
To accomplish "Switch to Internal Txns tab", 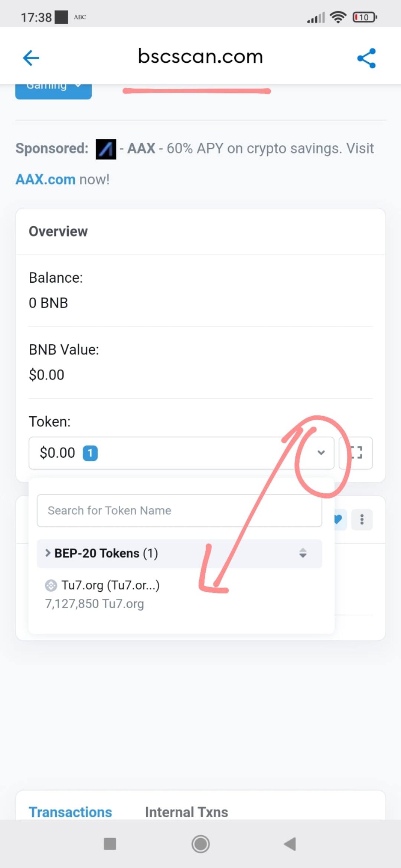I will 186,812.
